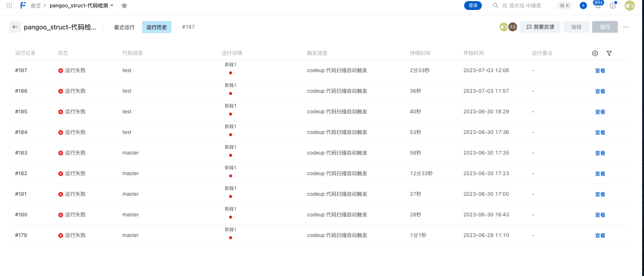Click the 我要反馈 feedback button
This screenshot has height=276, width=644.
point(540,27)
